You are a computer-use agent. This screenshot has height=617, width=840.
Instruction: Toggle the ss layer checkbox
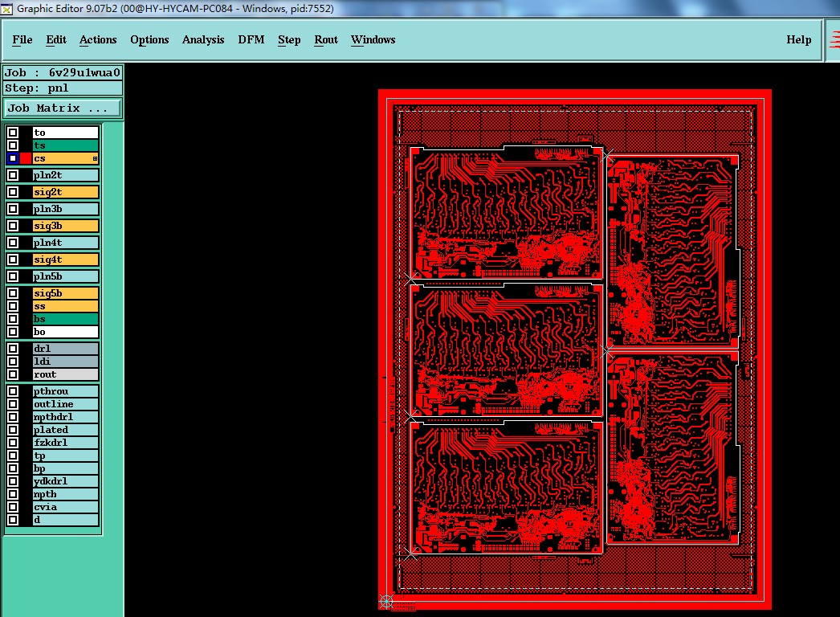13,306
